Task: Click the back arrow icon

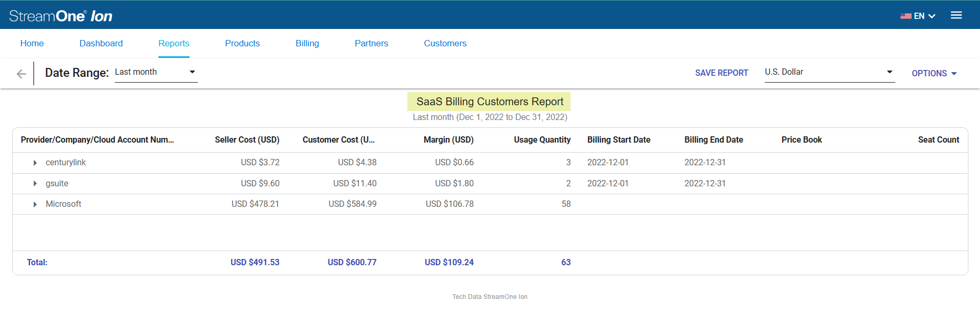Action: [x=22, y=74]
